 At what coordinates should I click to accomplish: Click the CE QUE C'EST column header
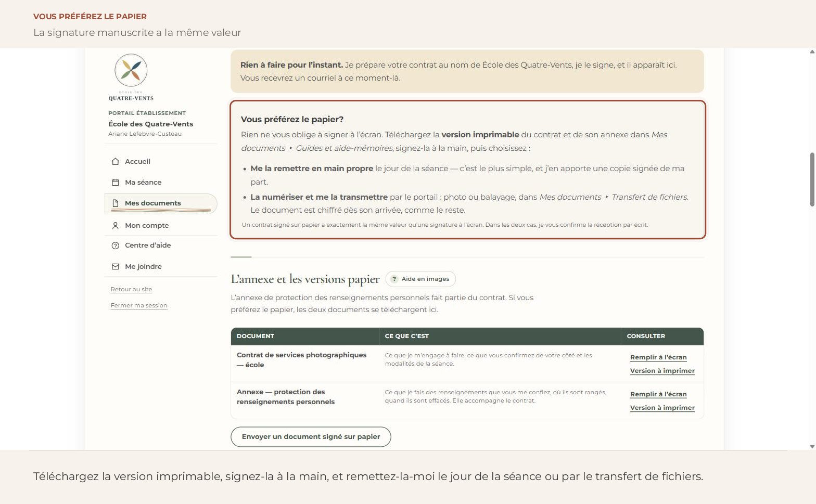(x=500, y=337)
